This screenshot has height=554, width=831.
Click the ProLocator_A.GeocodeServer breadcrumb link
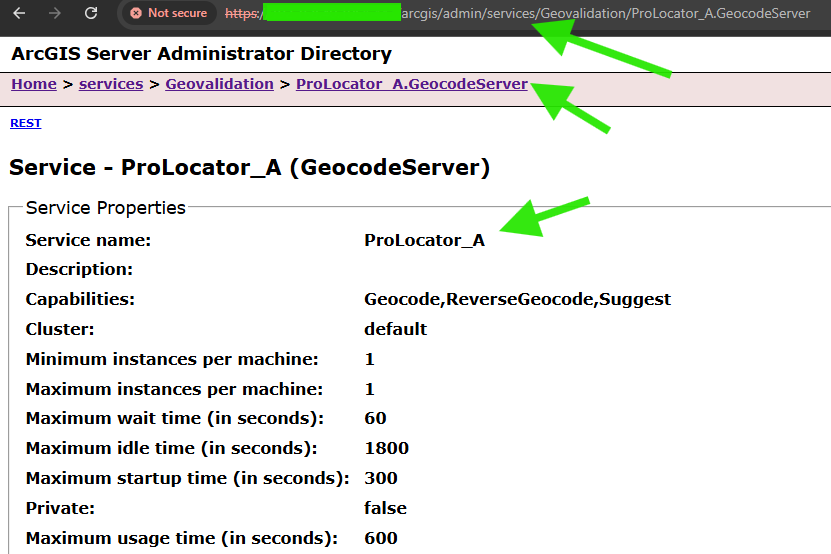(x=411, y=85)
